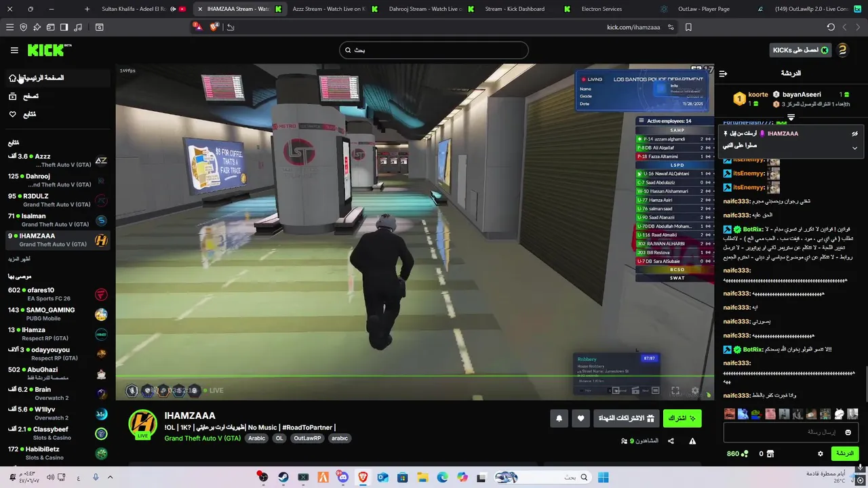Open the browser sidebar panel icon
The width and height of the screenshot is (868, 488).
coord(64,27)
